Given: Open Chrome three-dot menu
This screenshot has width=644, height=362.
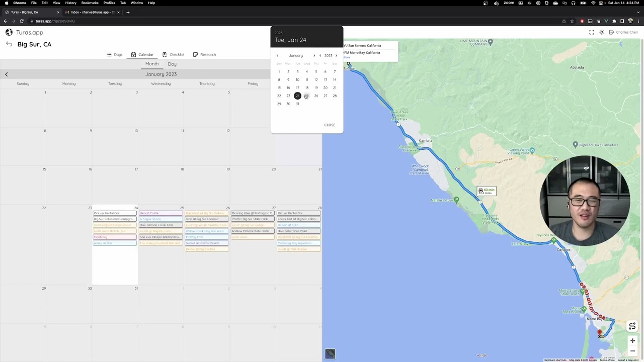Looking at the screenshot, I should (x=638, y=21).
